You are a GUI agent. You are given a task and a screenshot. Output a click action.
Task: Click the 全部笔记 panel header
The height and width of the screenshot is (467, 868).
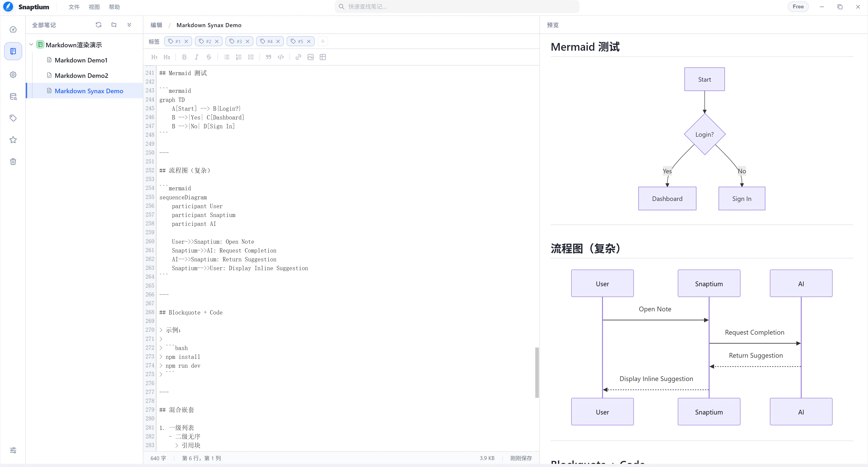click(x=44, y=25)
